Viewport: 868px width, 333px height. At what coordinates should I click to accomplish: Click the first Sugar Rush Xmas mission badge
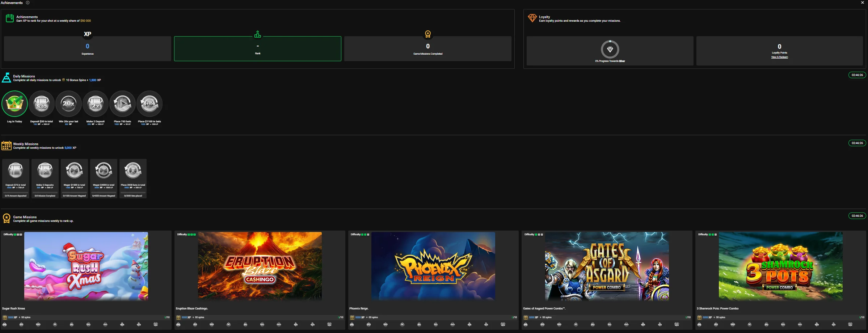point(5,324)
